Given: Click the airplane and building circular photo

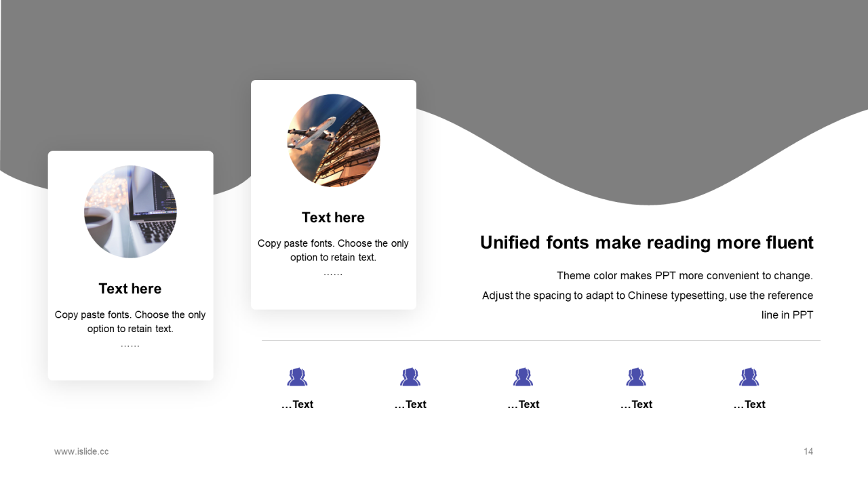Looking at the screenshot, I should coord(334,140).
